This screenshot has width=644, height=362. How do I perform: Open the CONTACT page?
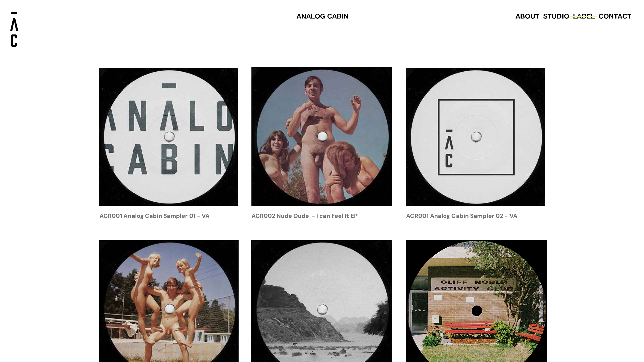coord(615,16)
